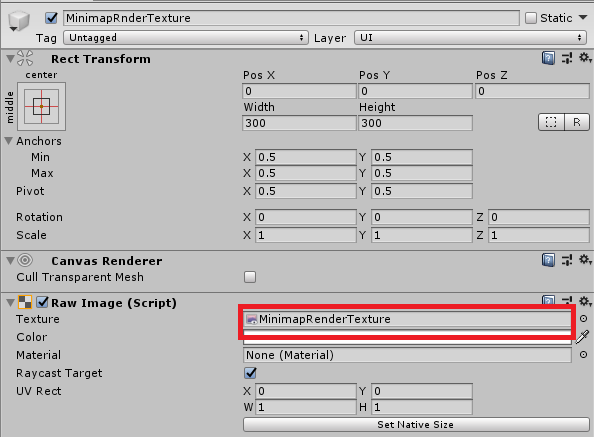The height and width of the screenshot is (437, 594).
Task: Click the Height field showing 300
Action: click(416, 123)
